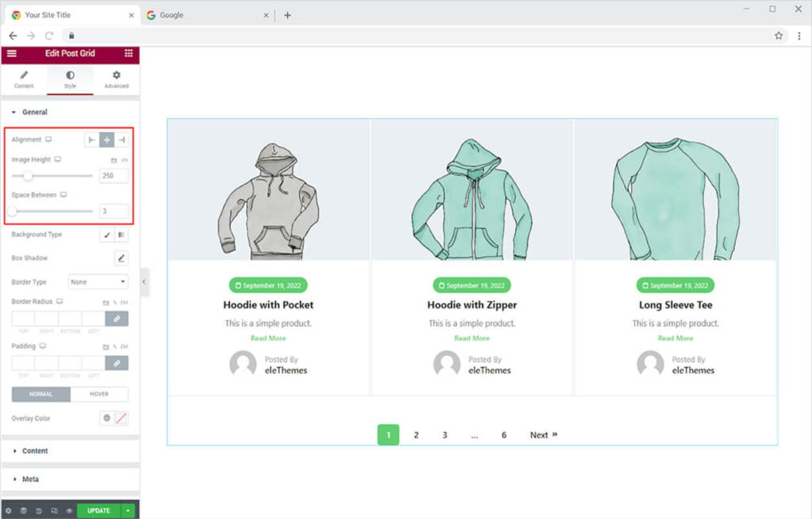The image size is (812, 519).
Task: Click the green Update button
Action: coord(98,511)
